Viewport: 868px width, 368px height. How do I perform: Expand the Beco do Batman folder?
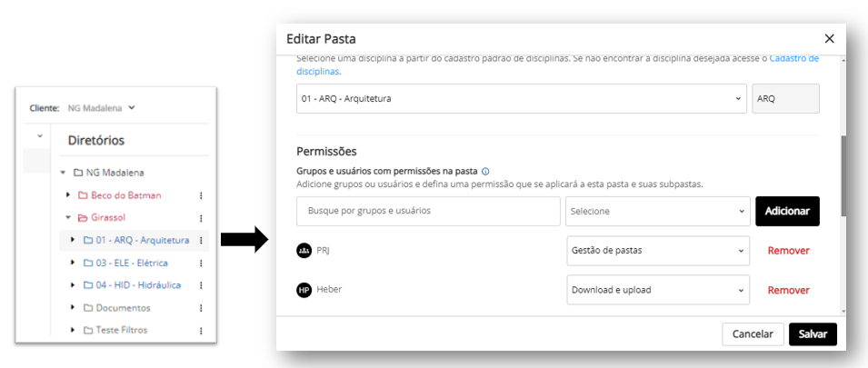point(67,194)
